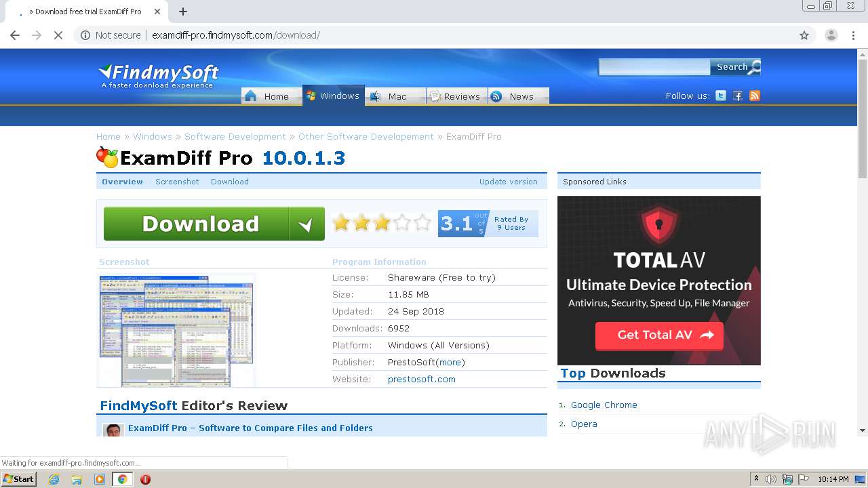Click the browser back arrow

[x=15, y=35]
